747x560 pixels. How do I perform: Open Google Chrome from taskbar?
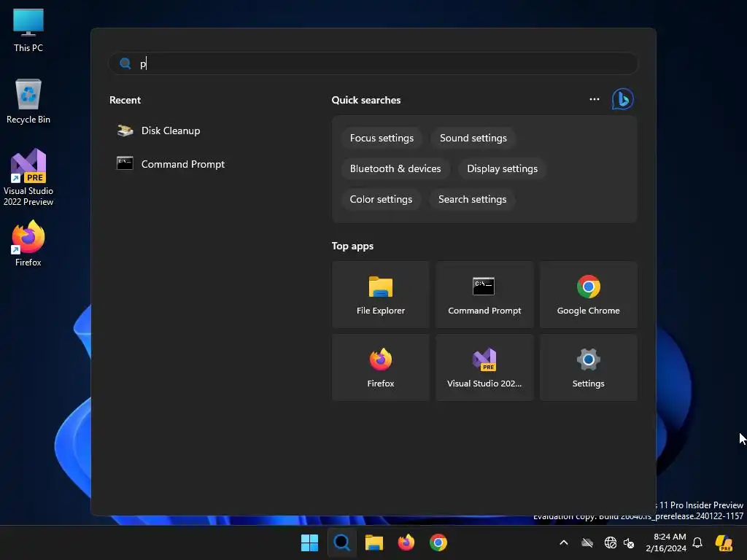(438, 542)
